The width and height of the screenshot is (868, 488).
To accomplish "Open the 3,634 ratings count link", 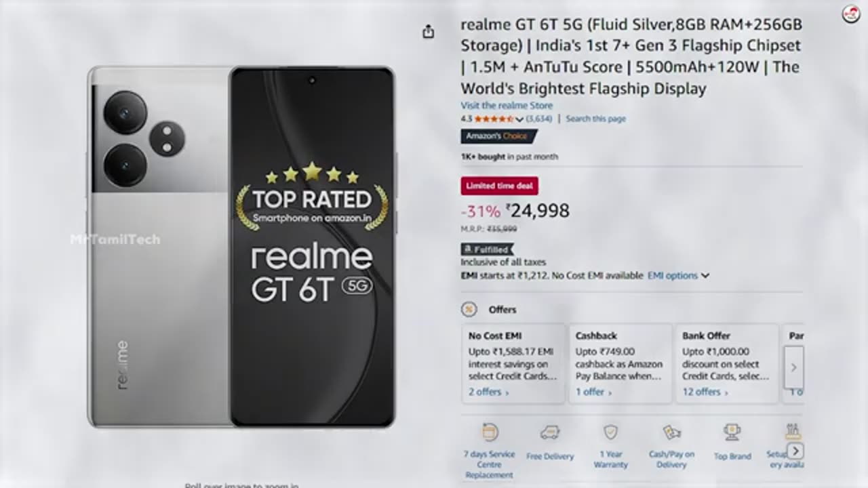I will pos(539,119).
